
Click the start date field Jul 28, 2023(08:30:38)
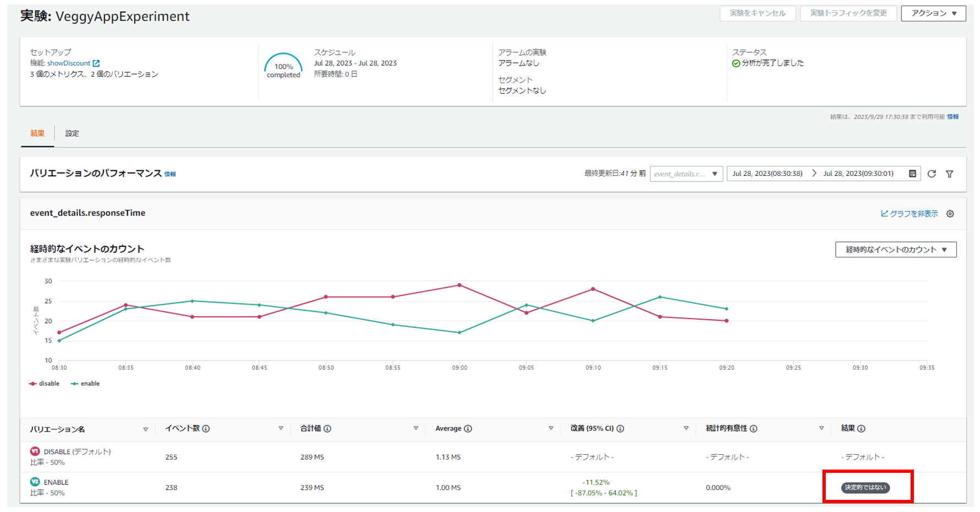click(767, 174)
